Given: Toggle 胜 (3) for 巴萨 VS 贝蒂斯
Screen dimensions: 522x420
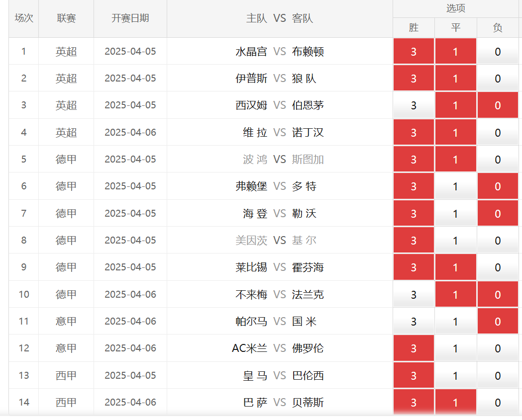Looking at the screenshot, I should pyautogui.click(x=414, y=402).
